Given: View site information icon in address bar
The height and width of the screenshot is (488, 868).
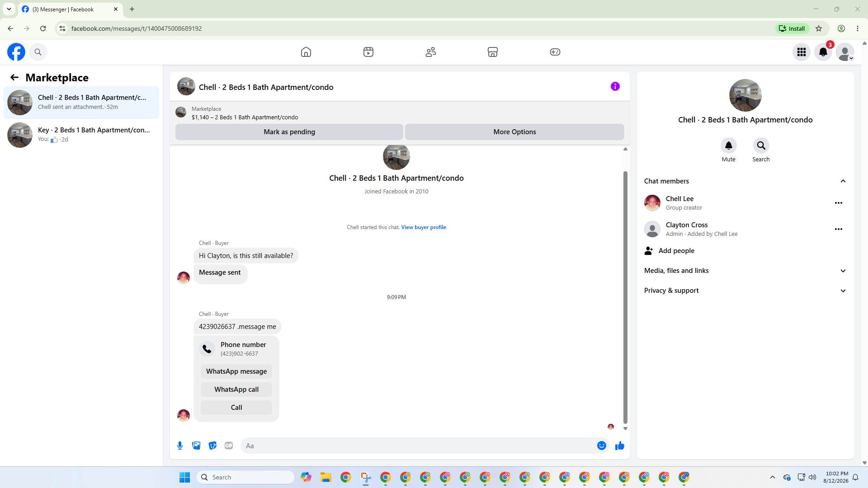Looking at the screenshot, I should click(62, 28).
